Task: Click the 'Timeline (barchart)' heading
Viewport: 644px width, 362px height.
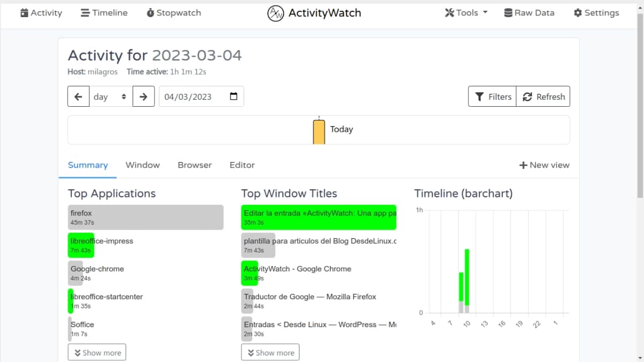Action: 464,194
